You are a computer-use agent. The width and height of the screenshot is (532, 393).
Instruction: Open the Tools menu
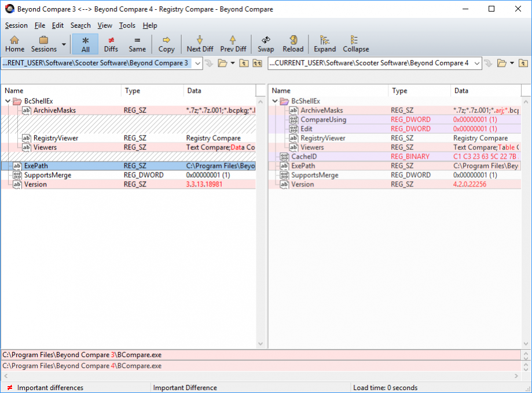(x=127, y=25)
